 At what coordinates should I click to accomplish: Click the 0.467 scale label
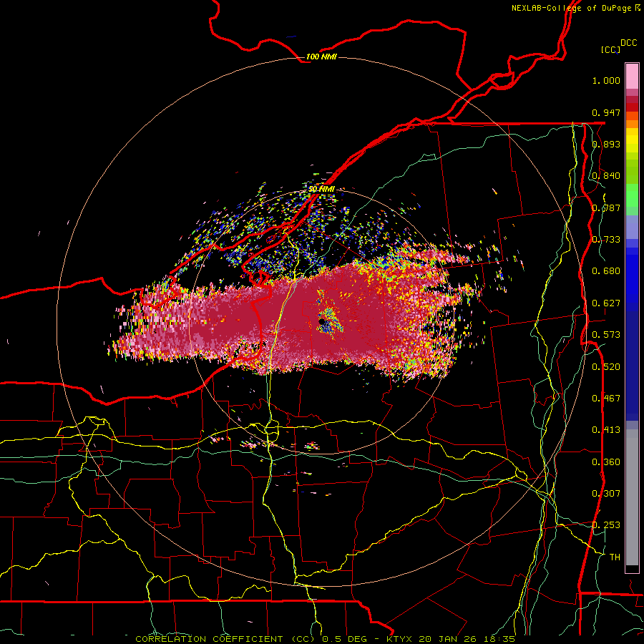(x=606, y=399)
